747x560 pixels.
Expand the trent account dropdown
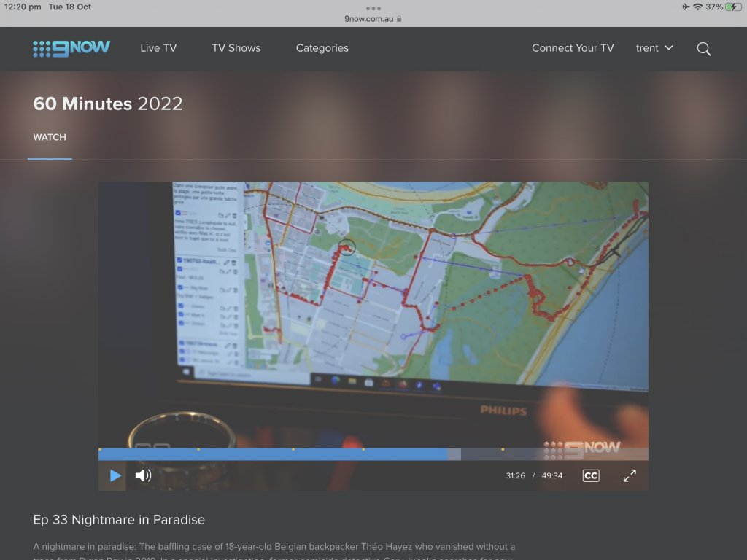654,48
